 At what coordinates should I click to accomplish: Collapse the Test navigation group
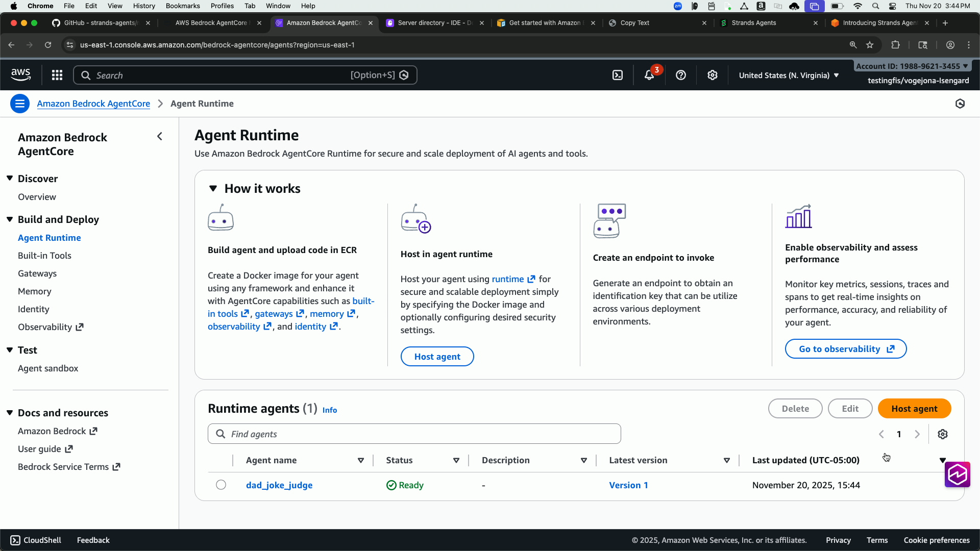coord(10,350)
